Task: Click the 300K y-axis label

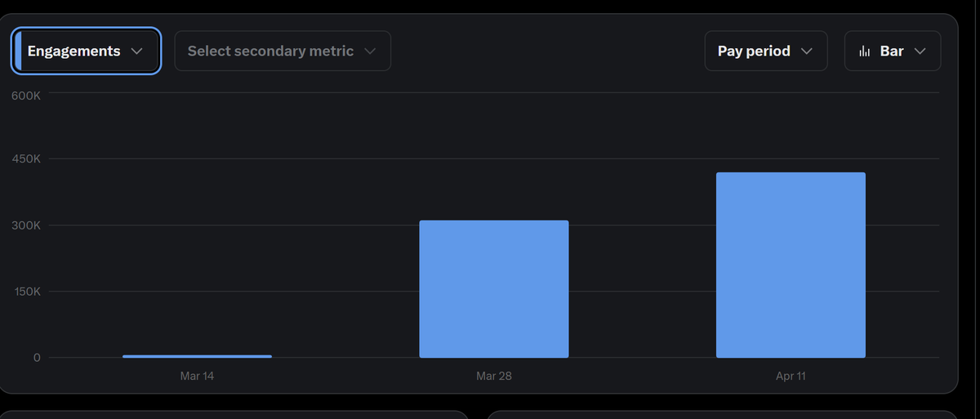Action: 26,225
